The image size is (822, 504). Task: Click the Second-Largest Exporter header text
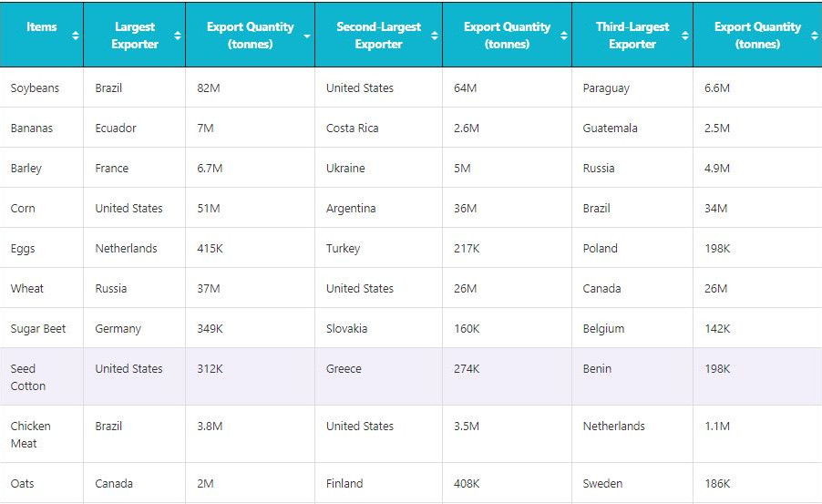pos(378,36)
